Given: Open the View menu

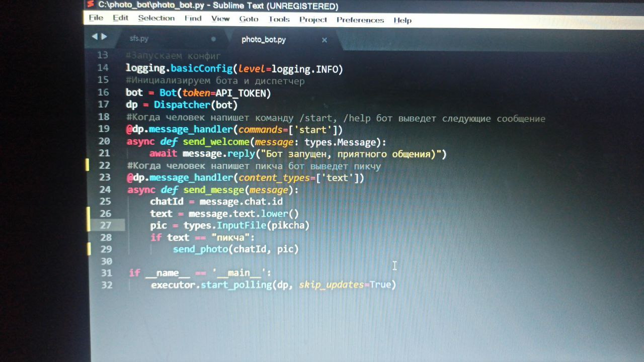Looking at the screenshot, I should click(220, 19).
